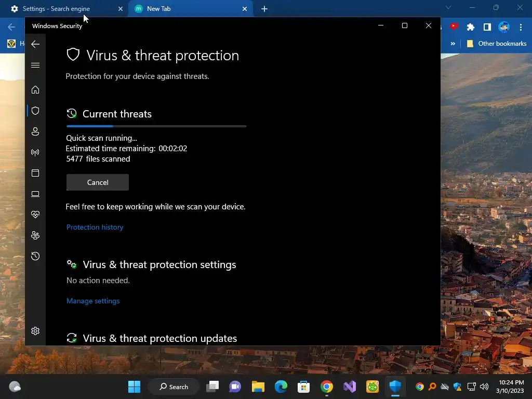Expand hidden bookmarks with double chevron
The image size is (532, 399).
coord(453,44)
